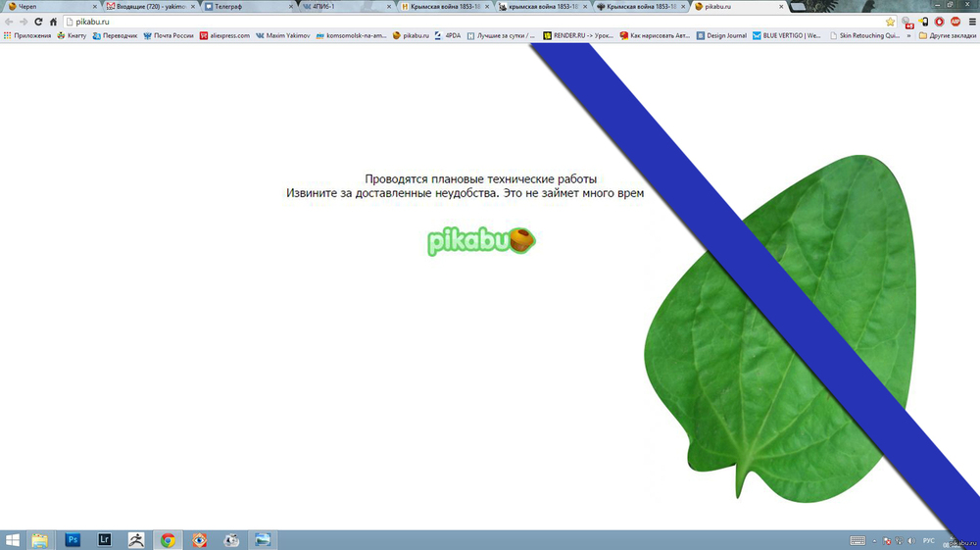Click the browser reload button
Image resolution: width=980 pixels, height=550 pixels.
click(38, 22)
